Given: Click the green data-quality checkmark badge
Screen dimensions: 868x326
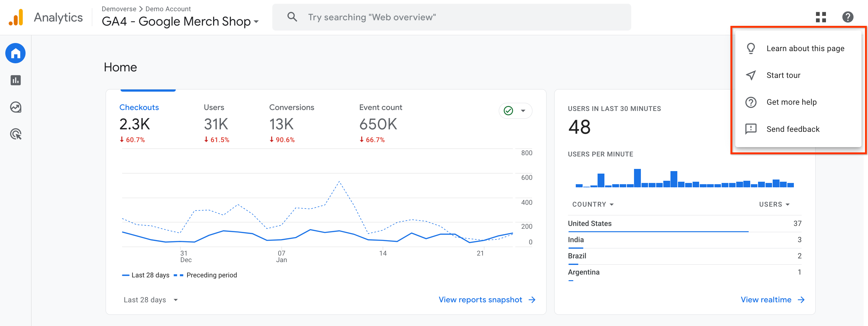Looking at the screenshot, I should (x=508, y=110).
